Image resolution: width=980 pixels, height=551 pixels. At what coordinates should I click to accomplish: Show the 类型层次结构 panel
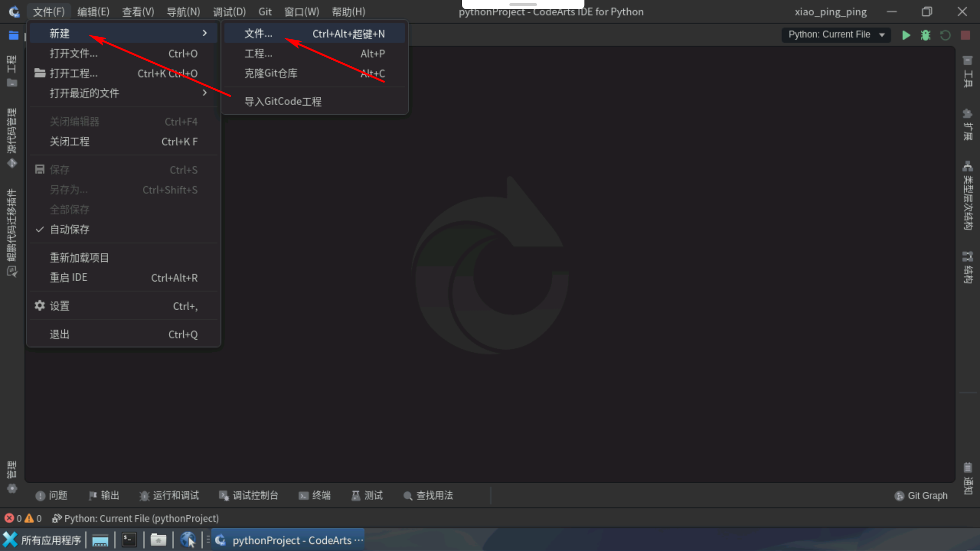(x=968, y=199)
